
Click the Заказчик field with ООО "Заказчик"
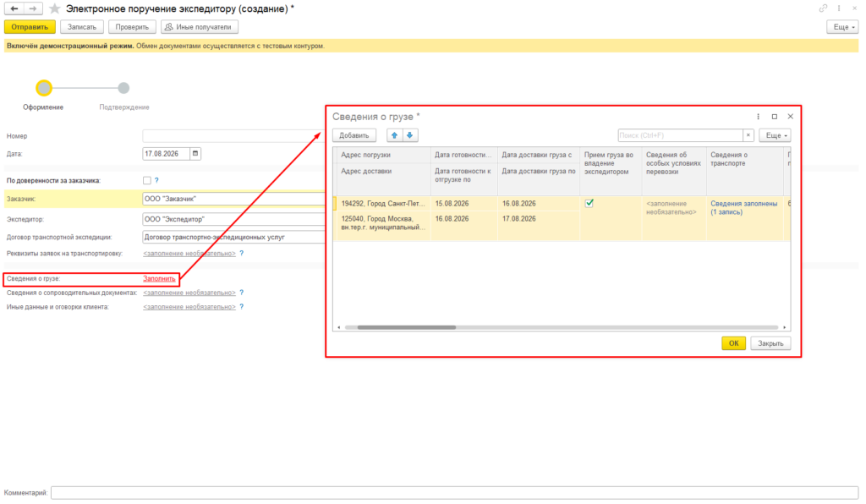tap(234, 199)
